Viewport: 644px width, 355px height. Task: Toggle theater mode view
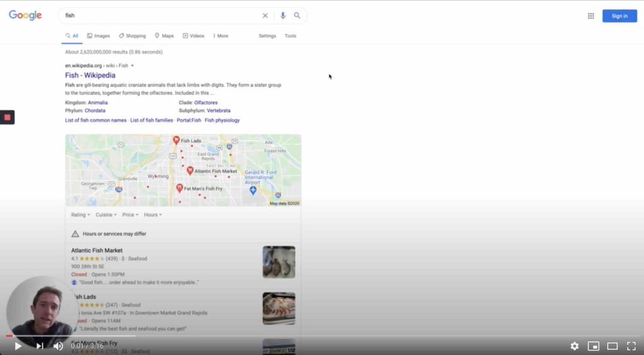tap(612, 346)
